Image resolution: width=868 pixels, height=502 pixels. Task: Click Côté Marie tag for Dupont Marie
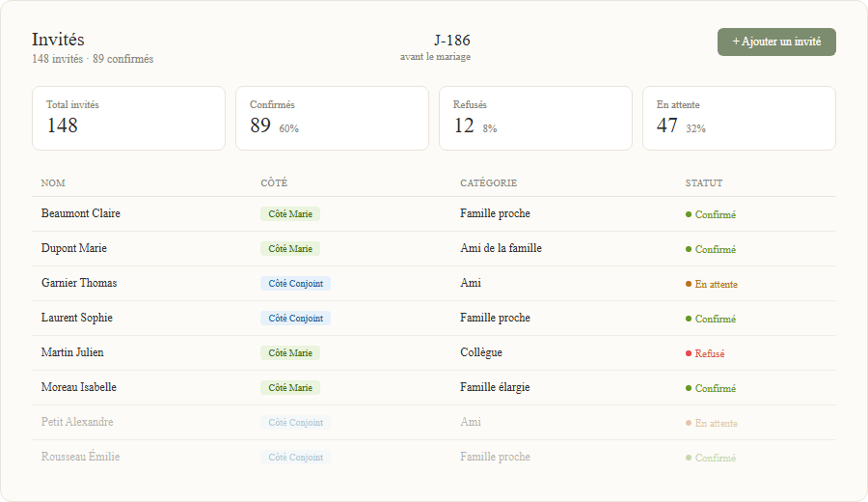tap(290, 249)
